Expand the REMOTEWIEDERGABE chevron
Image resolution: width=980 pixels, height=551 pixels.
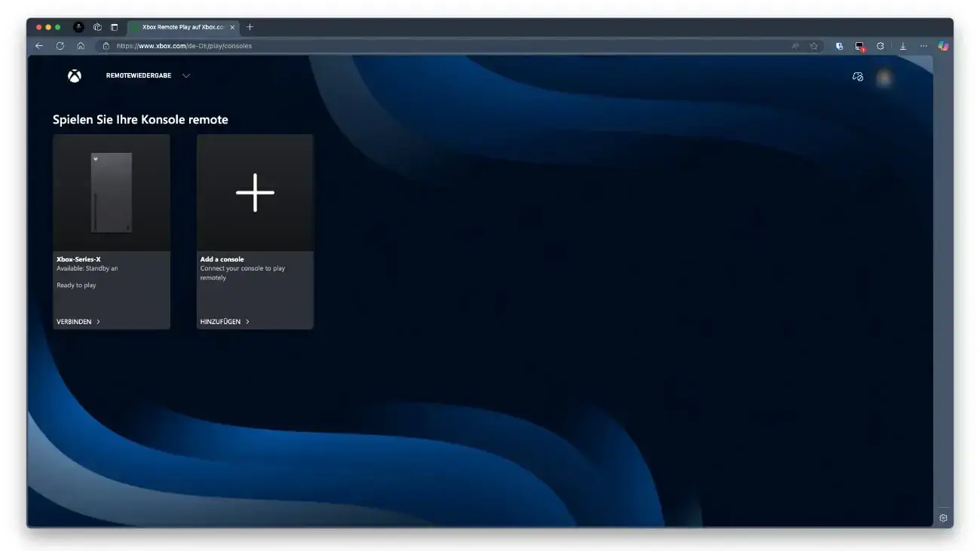click(x=186, y=76)
